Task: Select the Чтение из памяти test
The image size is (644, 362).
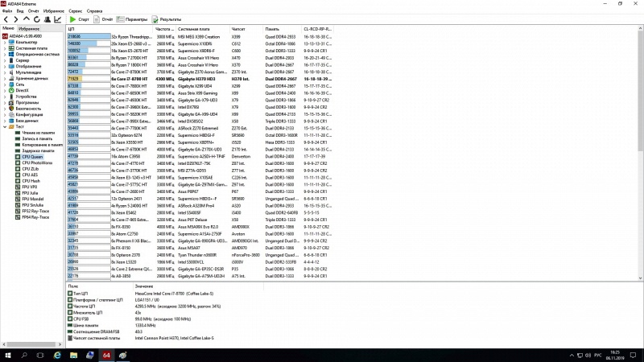Action: 38,133
